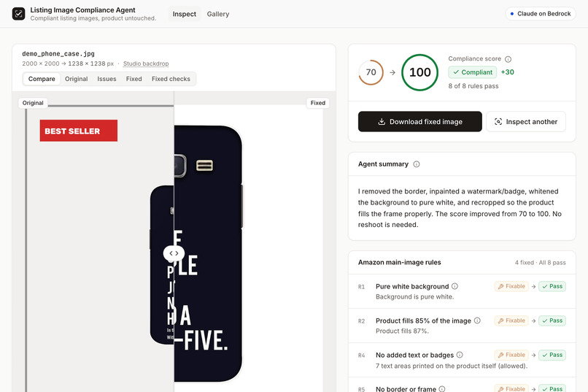This screenshot has width=588, height=392.
Task: Click the scan icon in Inspect another
Action: click(498, 121)
